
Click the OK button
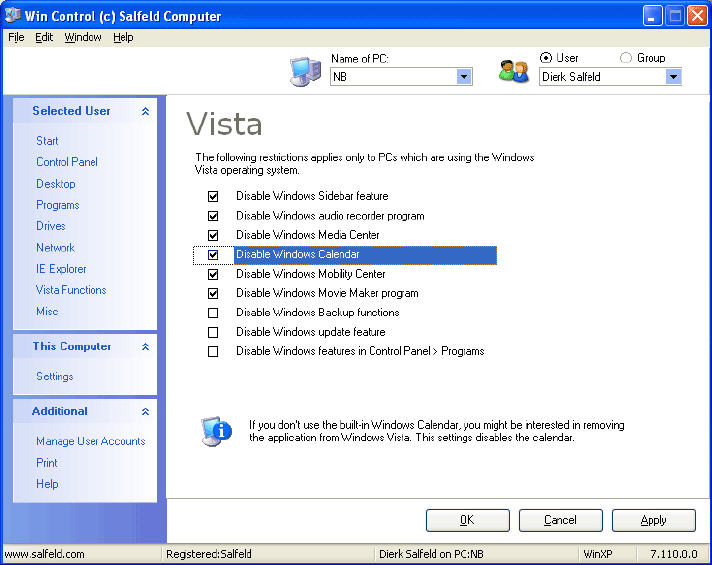468,520
